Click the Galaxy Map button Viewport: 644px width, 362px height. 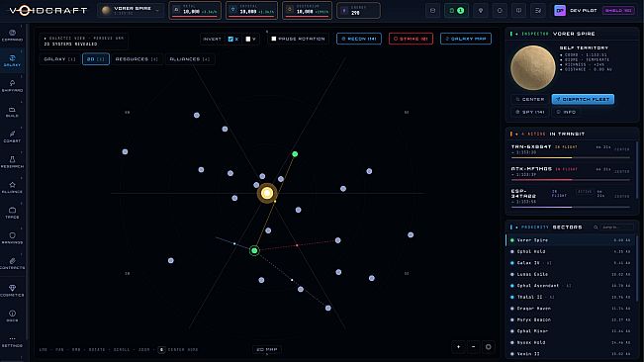point(466,39)
